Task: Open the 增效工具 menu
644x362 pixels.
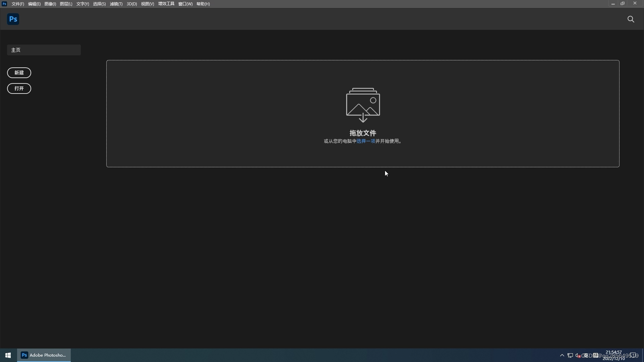Action: [x=166, y=4]
